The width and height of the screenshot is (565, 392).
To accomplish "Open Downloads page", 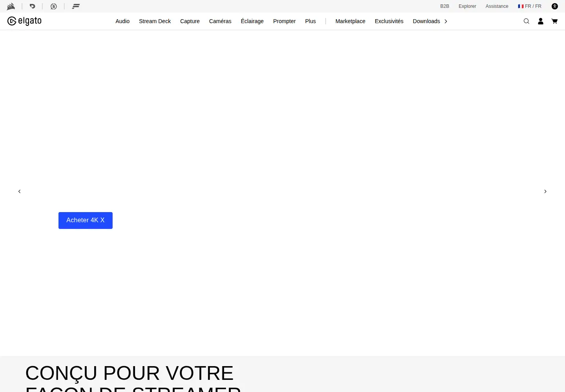I will (x=426, y=21).
